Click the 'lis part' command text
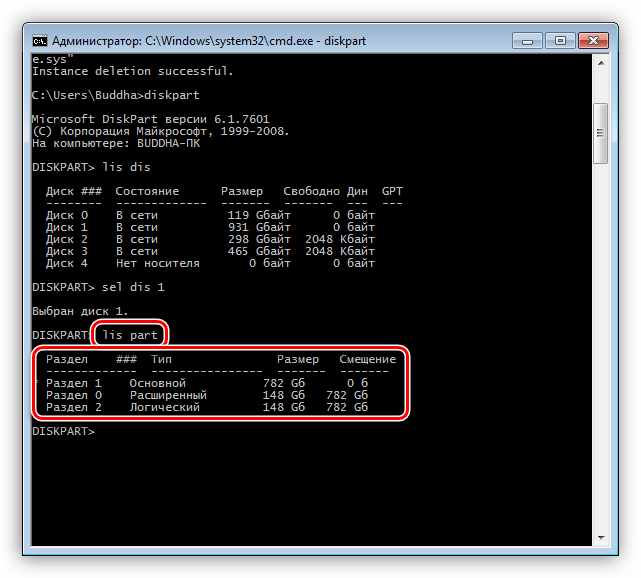641x578 pixels. click(130, 335)
